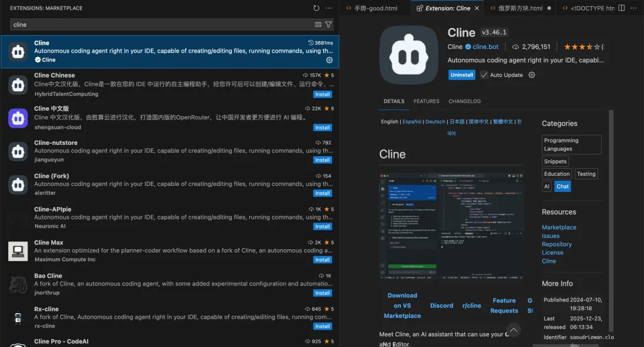The height and width of the screenshot is (347, 644).
Task: Open the Discord link
Action: [441, 305]
